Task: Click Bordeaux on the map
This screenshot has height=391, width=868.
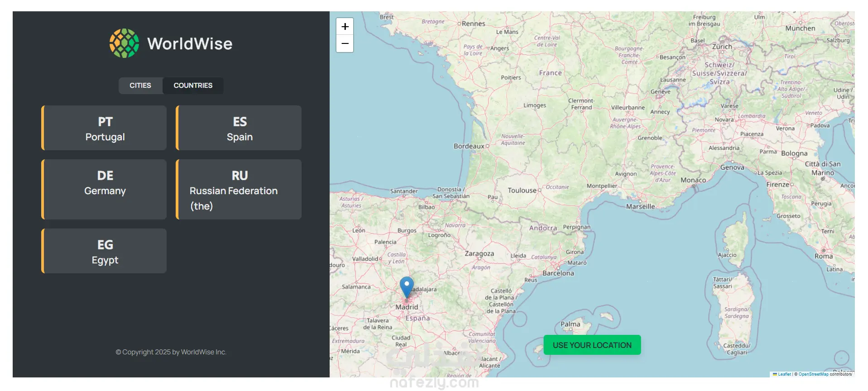Action: pos(469,146)
